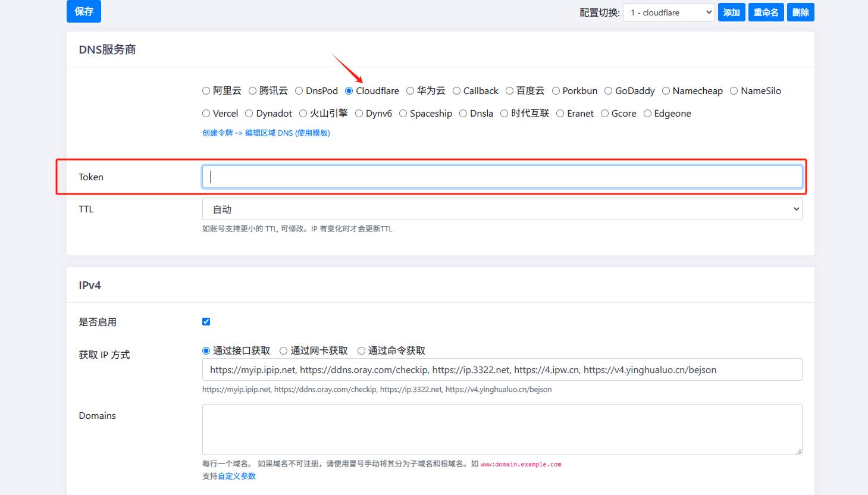Disable the IPv4 是否启用 checkbox

(x=206, y=321)
